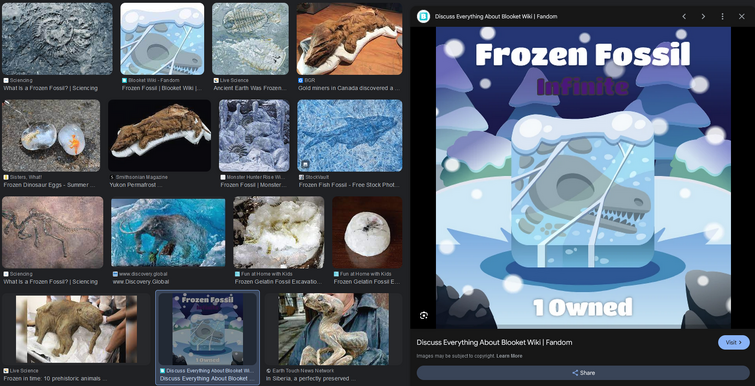This screenshot has width=755, height=386.
Task: Open the three-dot more options menu
Action: pyautogui.click(x=722, y=16)
